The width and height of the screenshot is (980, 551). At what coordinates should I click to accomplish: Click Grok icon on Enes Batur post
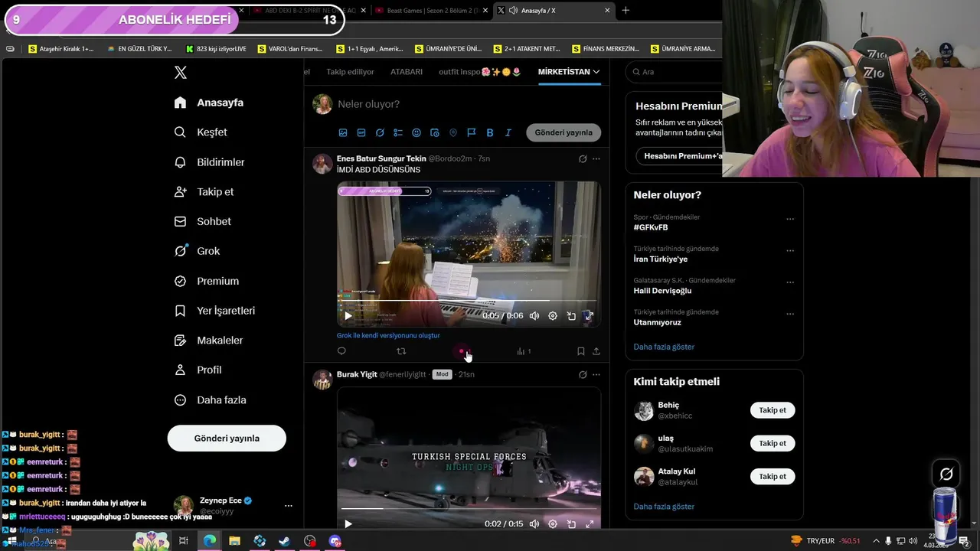583,159
